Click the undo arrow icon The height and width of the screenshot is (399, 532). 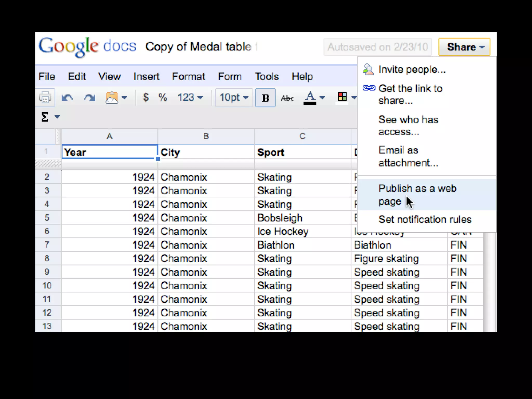pos(67,98)
